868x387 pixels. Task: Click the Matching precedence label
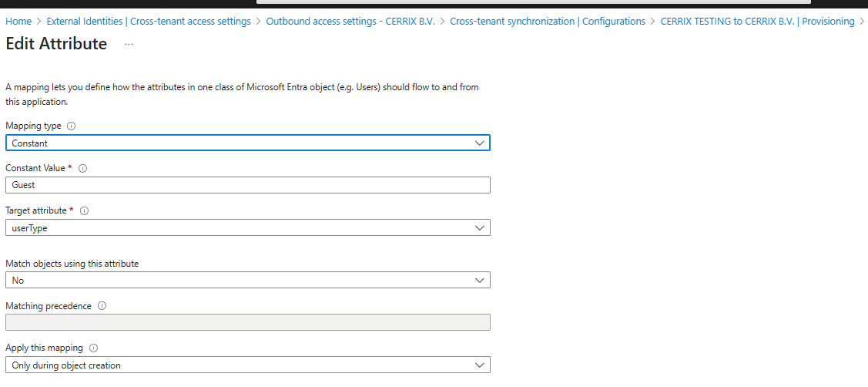pos(49,306)
